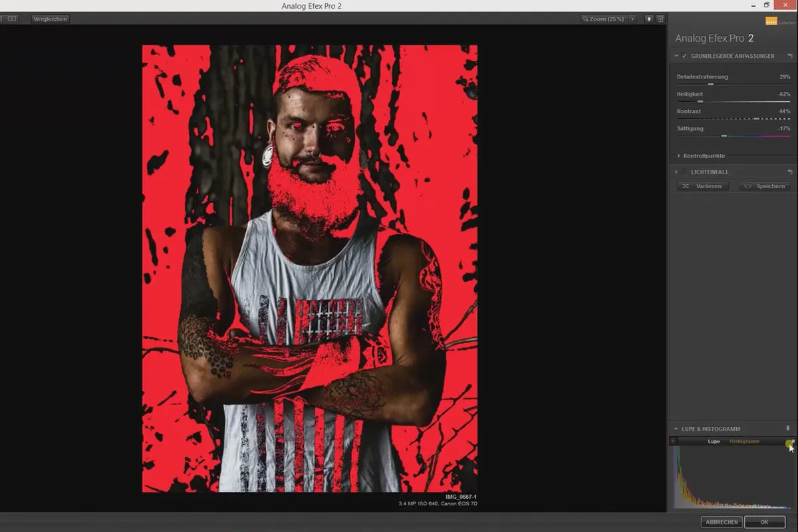Click the Vergleichen compare button
Image resolution: width=798 pixels, height=532 pixels.
50,19
